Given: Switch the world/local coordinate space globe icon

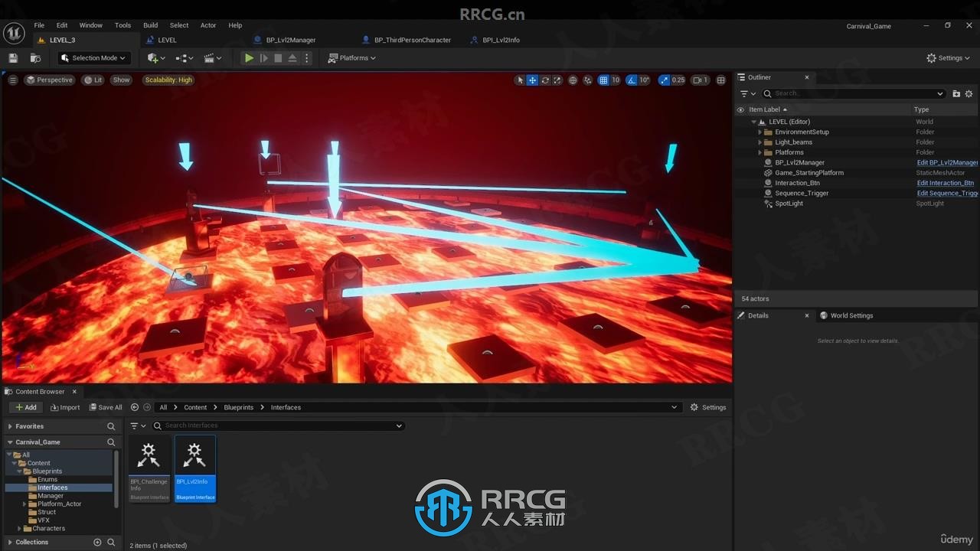Looking at the screenshot, I should (573, 80).
